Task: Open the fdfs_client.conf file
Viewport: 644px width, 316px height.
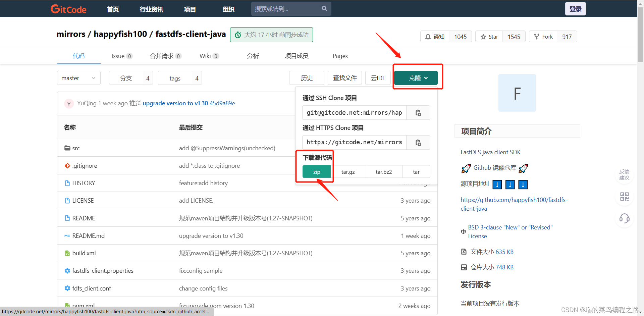Action: (x=92, y=288)
